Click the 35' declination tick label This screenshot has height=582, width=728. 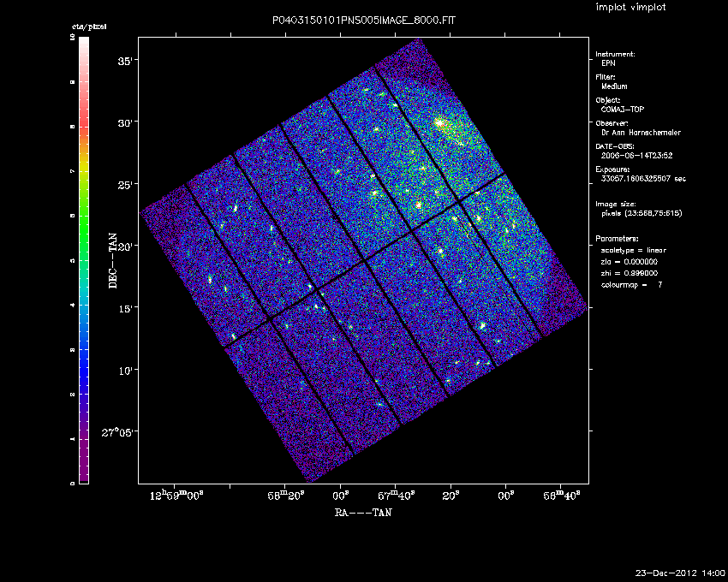[x=125, y=61]
